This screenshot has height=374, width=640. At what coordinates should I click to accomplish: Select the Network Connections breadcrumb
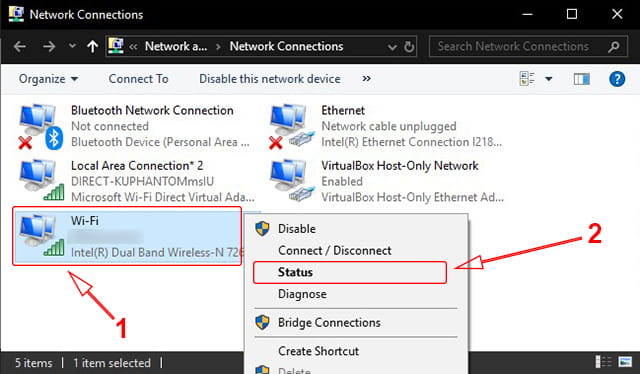tap(286, 47)
